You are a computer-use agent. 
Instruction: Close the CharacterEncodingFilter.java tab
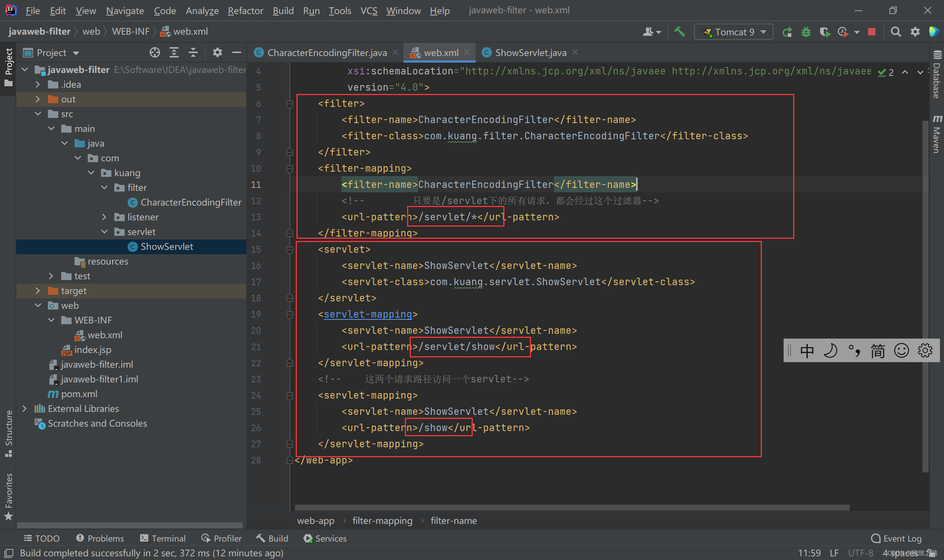coord(395,52)
